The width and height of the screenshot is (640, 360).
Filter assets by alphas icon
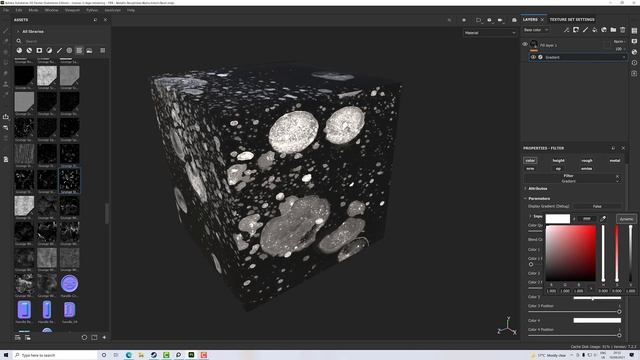tap(69, 51)
